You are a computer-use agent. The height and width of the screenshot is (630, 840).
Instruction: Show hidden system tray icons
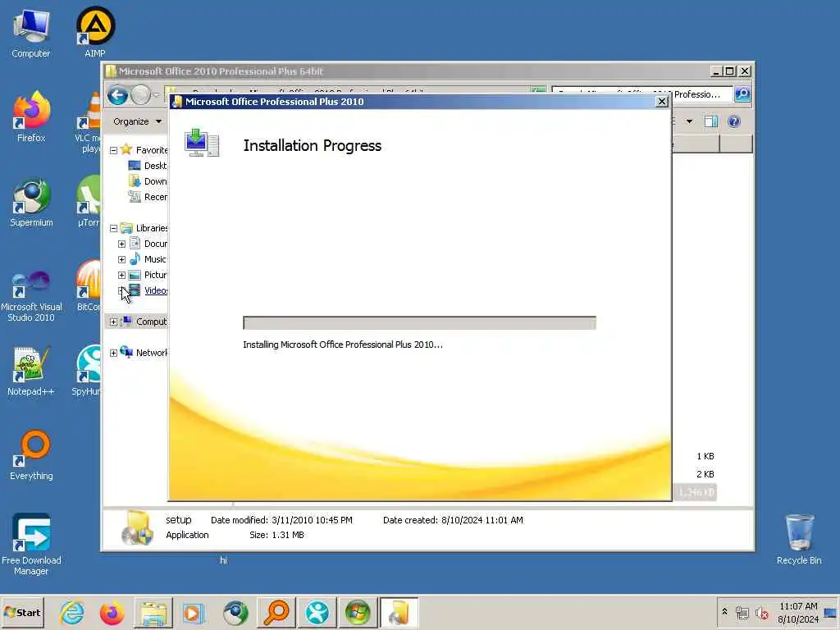click(724, 612)
